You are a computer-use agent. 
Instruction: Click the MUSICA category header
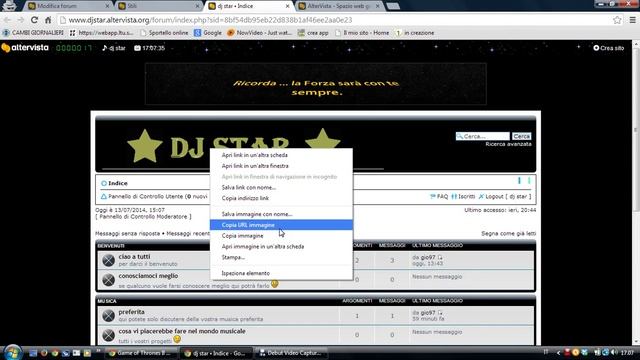pyautogui.click(x=107, y=301)
